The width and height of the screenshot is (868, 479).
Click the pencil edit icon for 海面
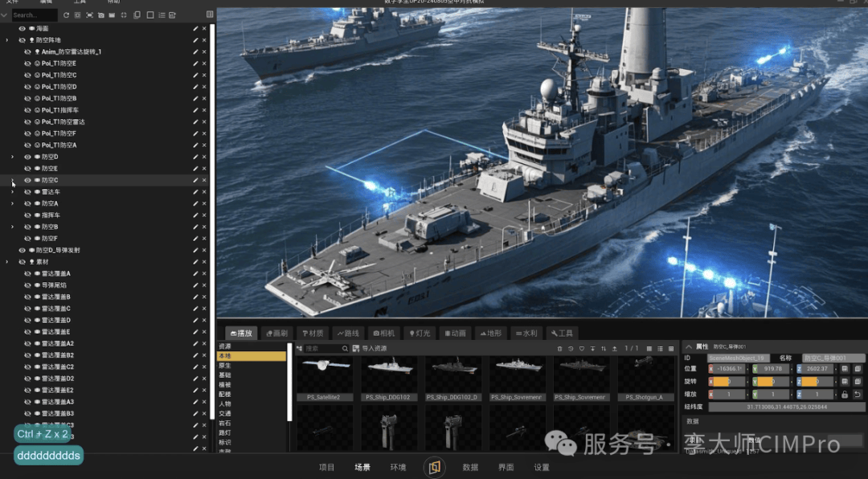pyautogui.click(x=194, y=28)
